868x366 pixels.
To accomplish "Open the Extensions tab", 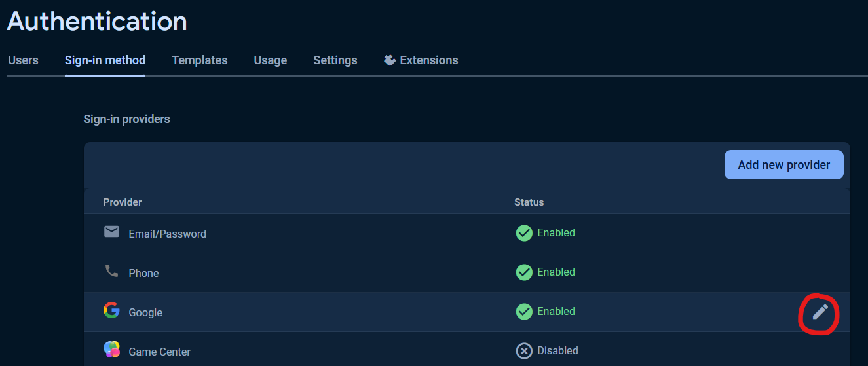I will (x=421, y=60).
